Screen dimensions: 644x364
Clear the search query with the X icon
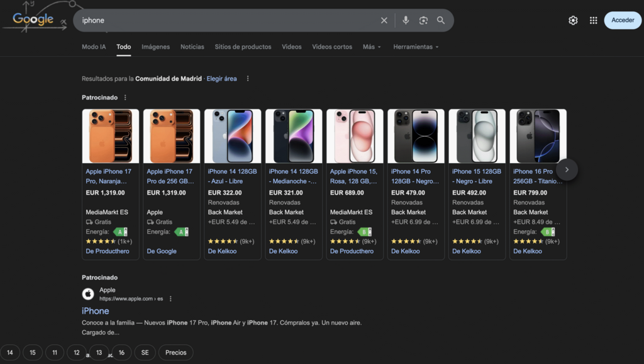[384, 20]
